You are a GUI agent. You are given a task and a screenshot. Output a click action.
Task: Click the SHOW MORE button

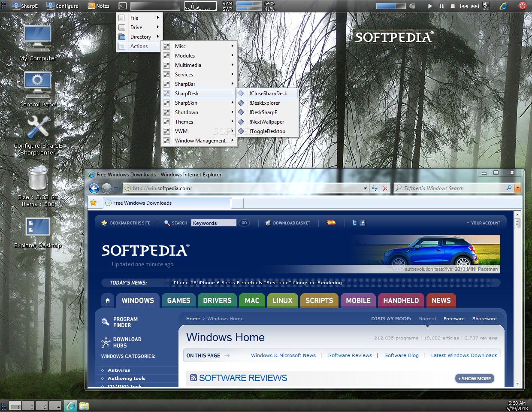(475, 379)
